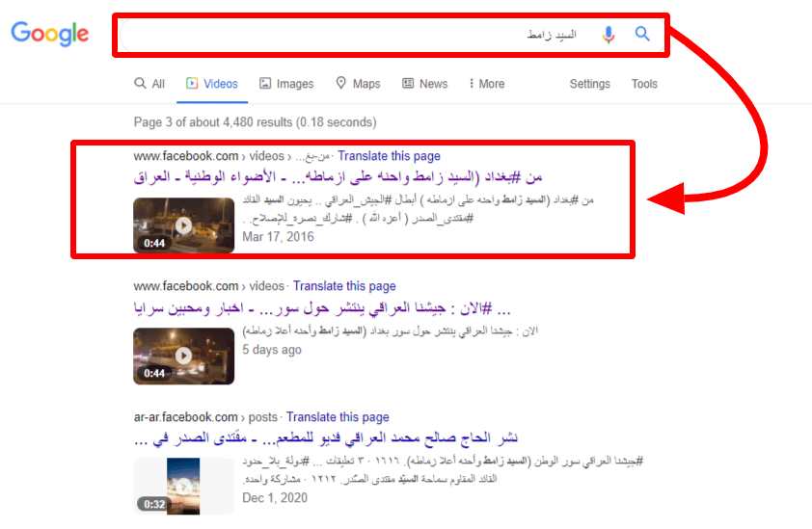Click the Google logo
The height and width of the screenshot is (529, 812).
click(x=50, y=34)
